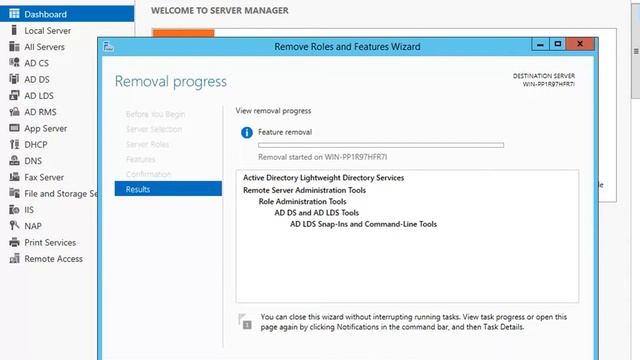Click the wizard title bar icon
Image resolution: width=640 pixels, height=360 pixels.
108,47
